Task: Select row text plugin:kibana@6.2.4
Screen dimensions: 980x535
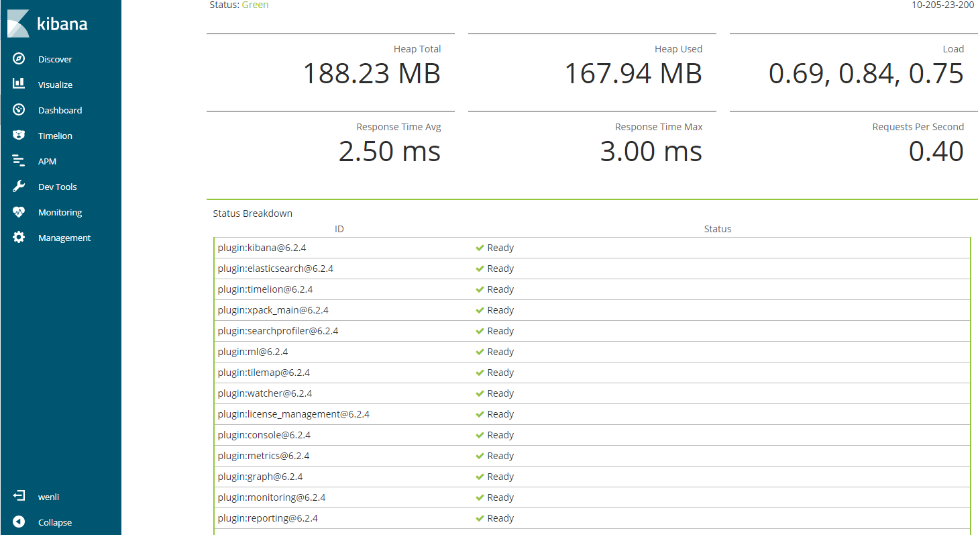Action: click(x=262, y=248)
